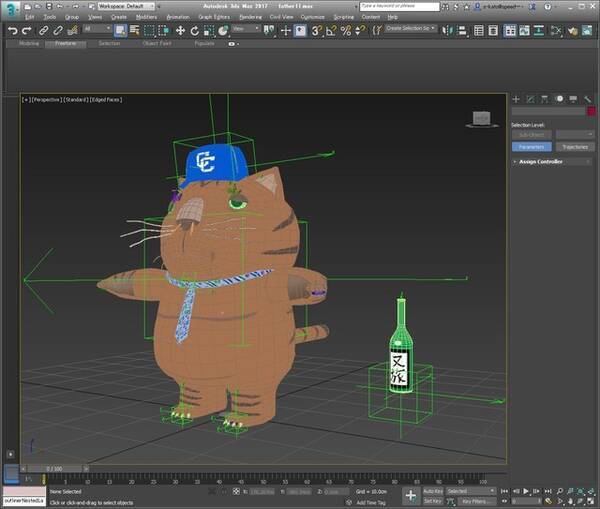Click the Redo arrow in main toolbar

27,31
